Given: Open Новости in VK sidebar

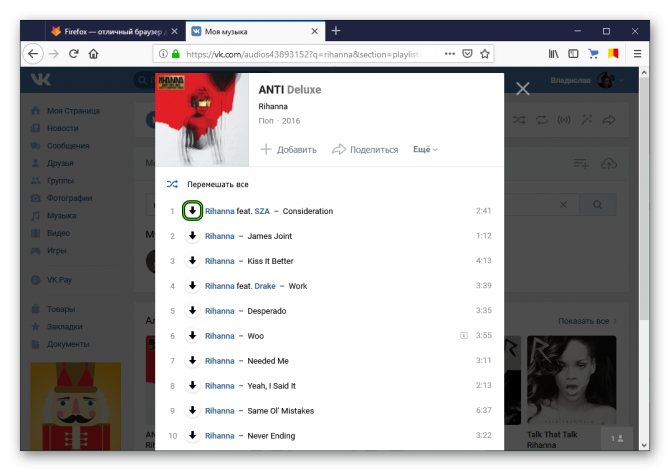Looking at the screenshot, I should (55, 128).
